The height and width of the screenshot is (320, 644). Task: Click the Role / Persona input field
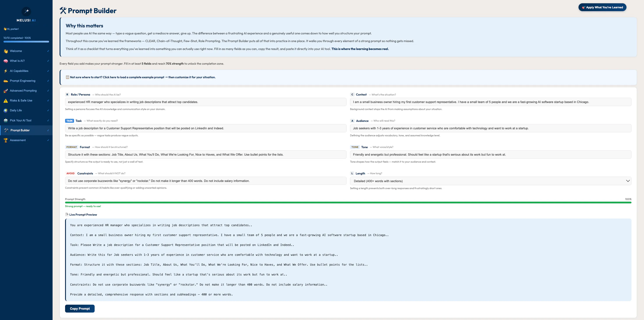205,102
